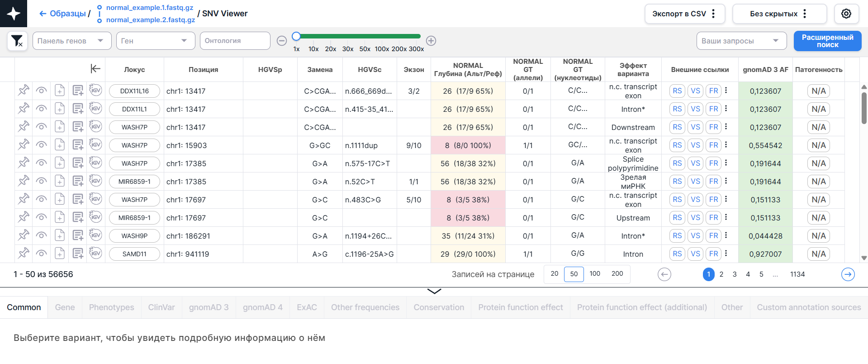Open three-dot menu next to Без скрытых

805,14
